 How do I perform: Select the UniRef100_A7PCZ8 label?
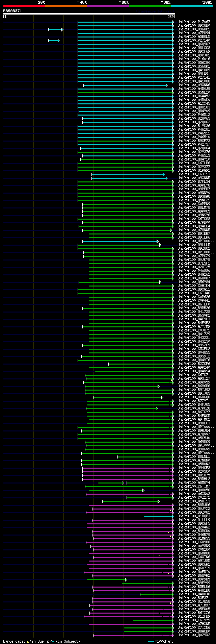tap(194, 408)
